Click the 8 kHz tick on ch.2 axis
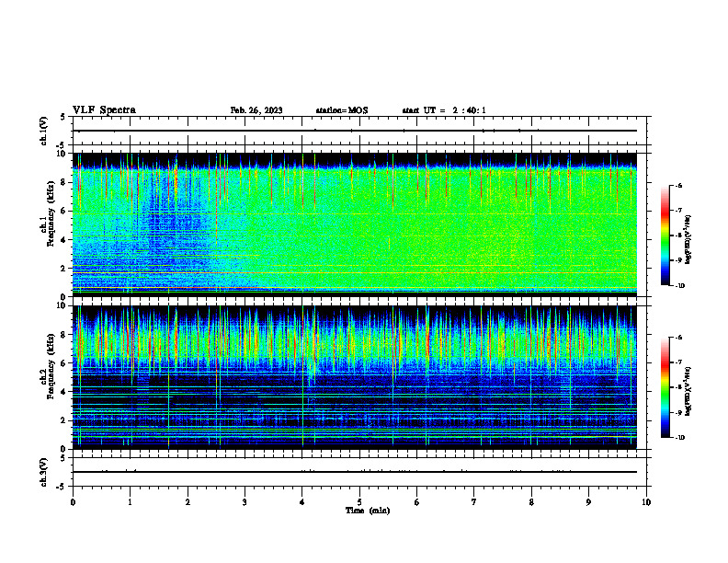 tap(64, 335)
